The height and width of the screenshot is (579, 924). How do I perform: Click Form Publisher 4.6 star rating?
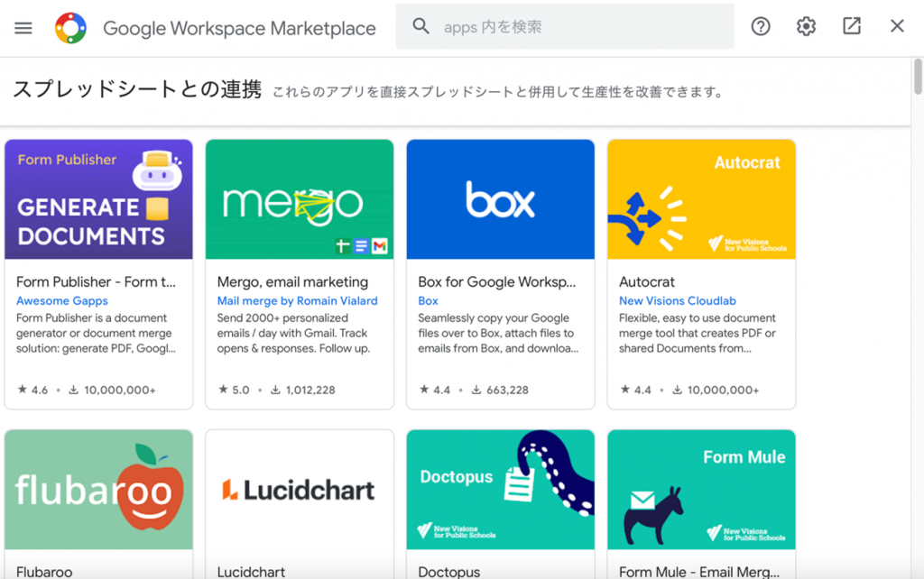click(x=32, y=390)
